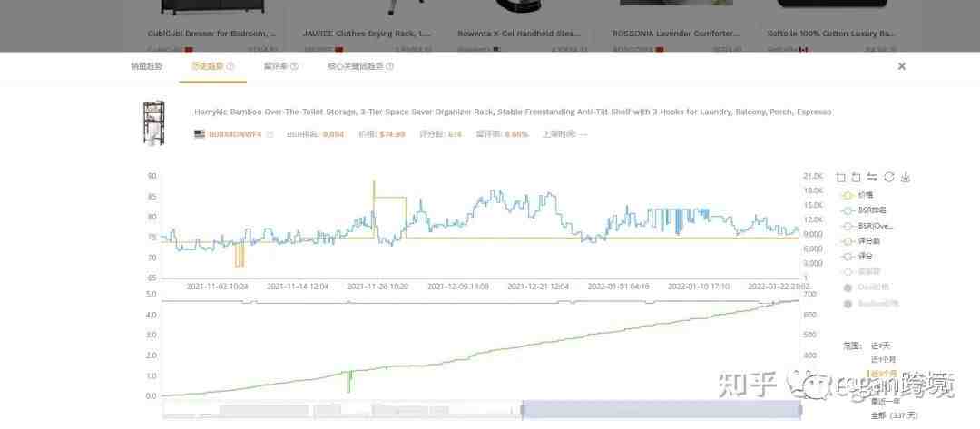The image size is (980, 429).
Task: Activate the chart area zoom tool
Action: [x=840, y=178]
